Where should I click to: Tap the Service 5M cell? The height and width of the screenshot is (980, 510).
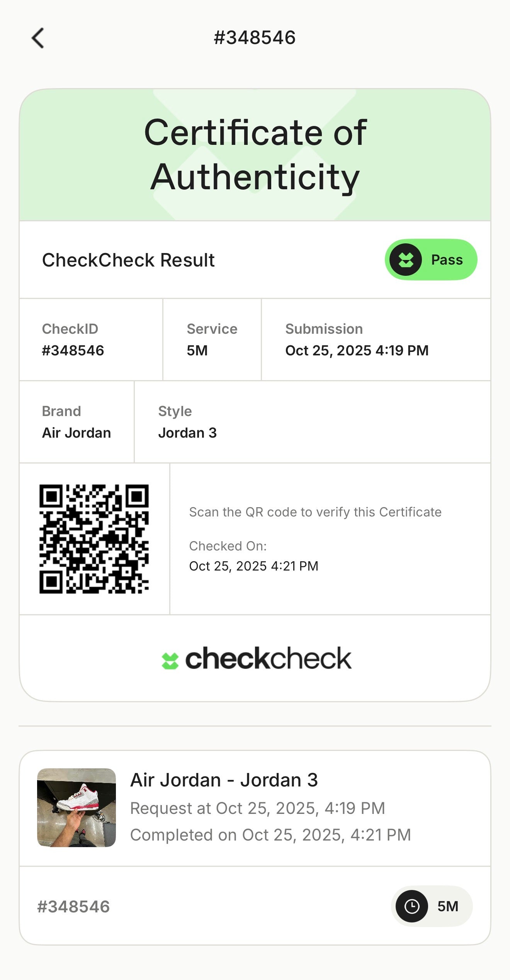(x=212, y=340)
